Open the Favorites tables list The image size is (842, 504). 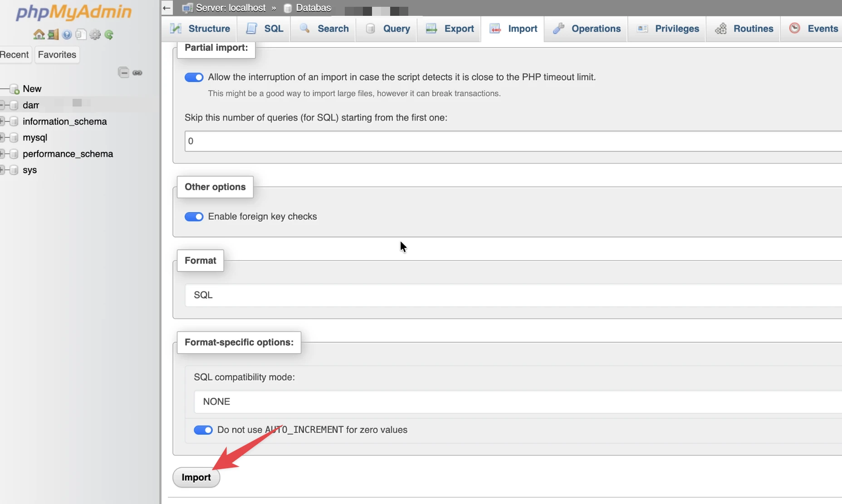click(57, 55)
